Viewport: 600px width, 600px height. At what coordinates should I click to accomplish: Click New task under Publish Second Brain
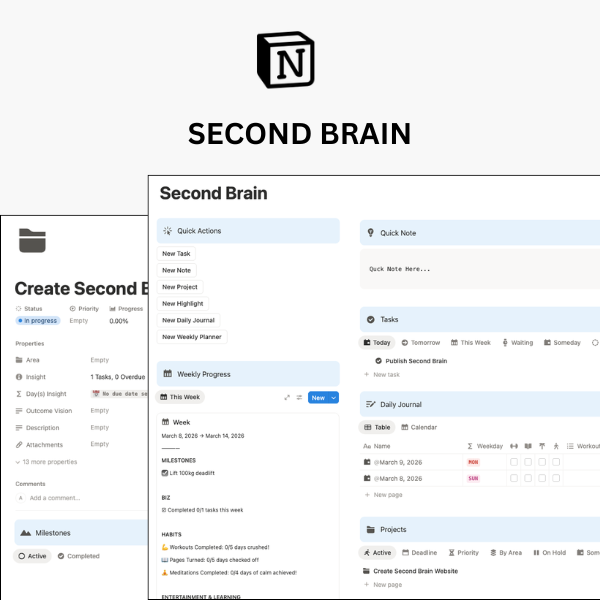click(x=382, y=375)
